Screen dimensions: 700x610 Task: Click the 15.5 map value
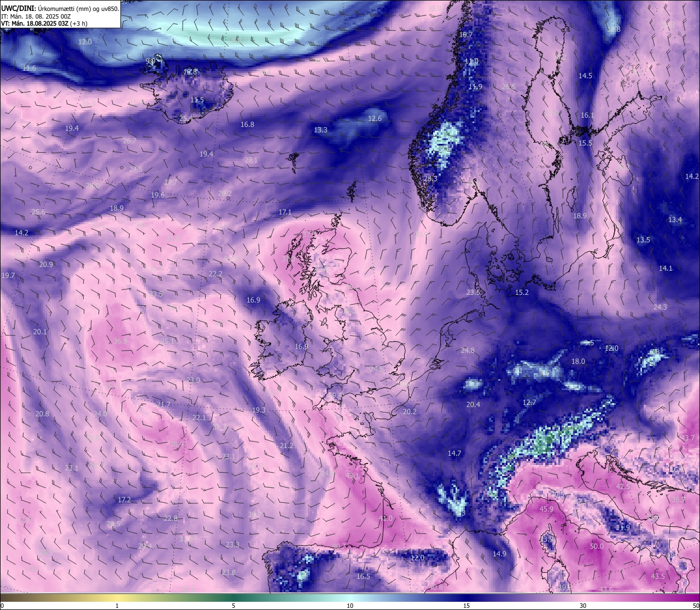(585, 143)
